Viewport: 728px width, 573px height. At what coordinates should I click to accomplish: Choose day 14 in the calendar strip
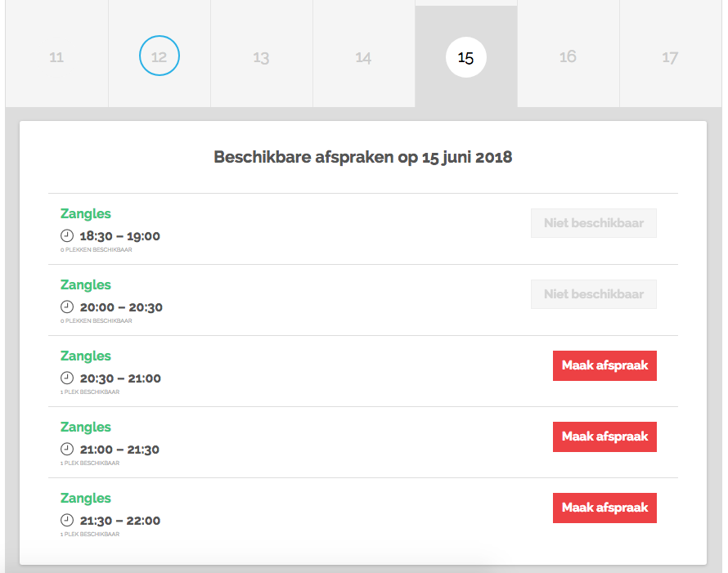click(x=363, y=57)
